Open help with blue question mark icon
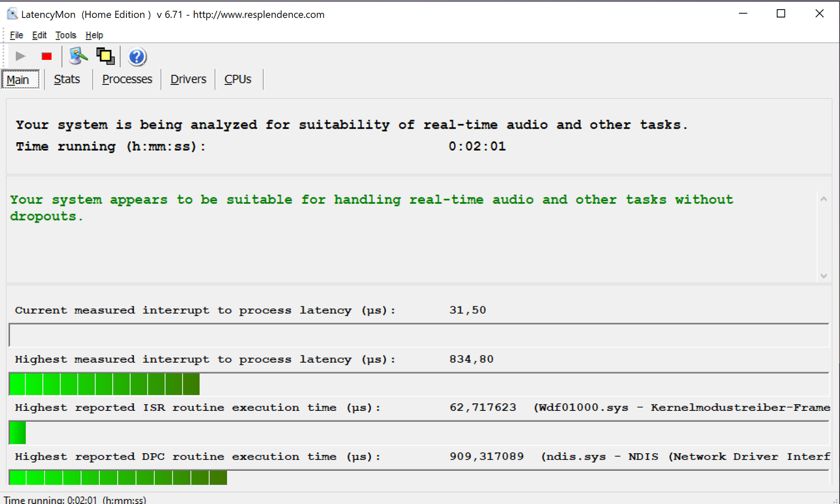This screenshot has width=840, height=504. point(137,57)
